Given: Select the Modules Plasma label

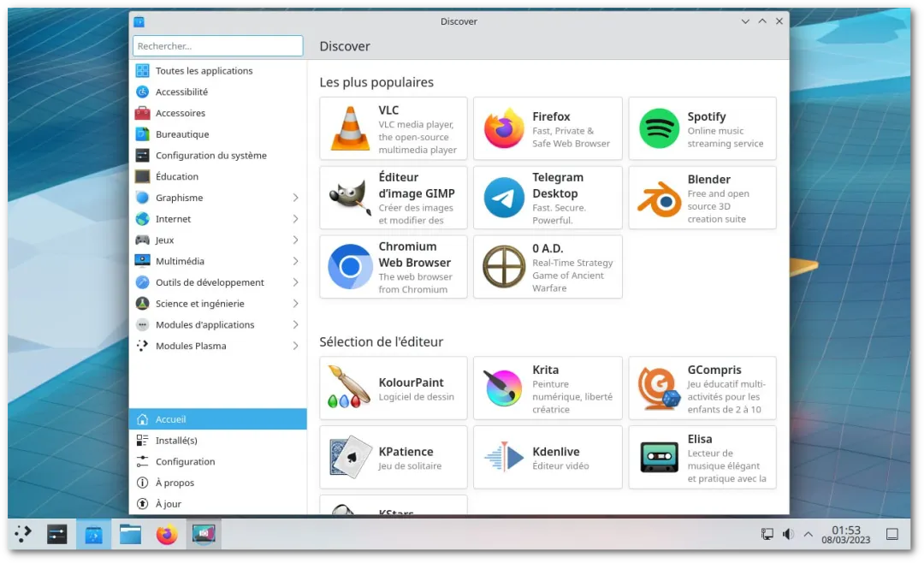Looking at the screenshot, I should click(x=191, y=347).
